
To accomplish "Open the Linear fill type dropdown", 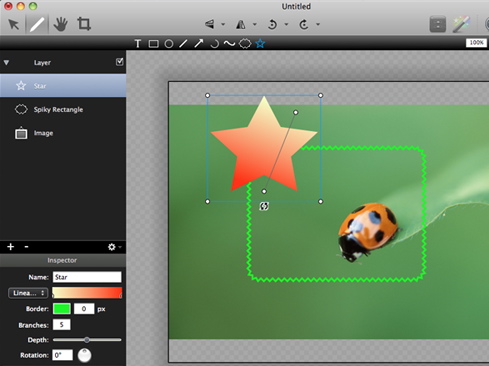I will 28,293.
